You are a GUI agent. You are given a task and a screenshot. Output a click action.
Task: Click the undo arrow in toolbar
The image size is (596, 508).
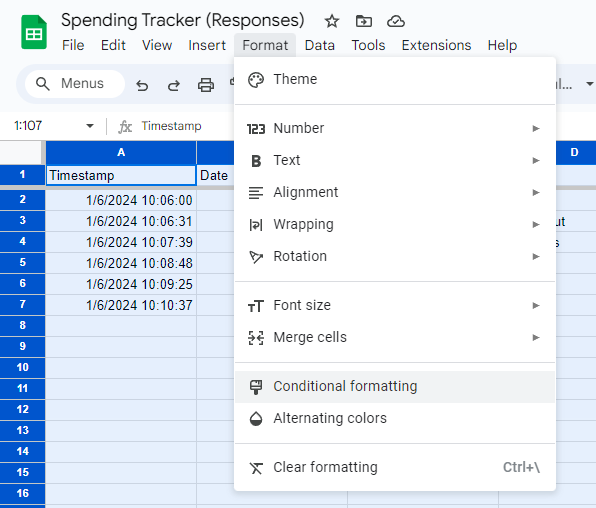142,85
